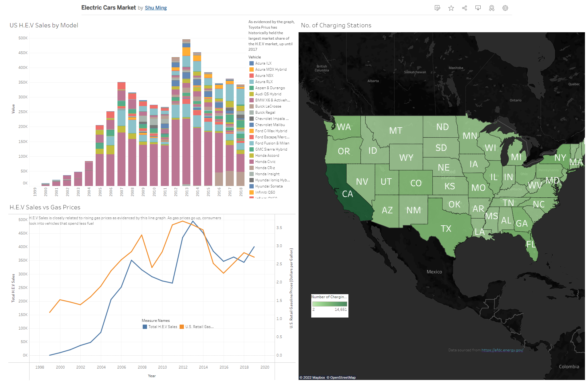Select Ford Fusion & Milan legend entry
Screen dimensions: 588x383
(x=272, y=143)
